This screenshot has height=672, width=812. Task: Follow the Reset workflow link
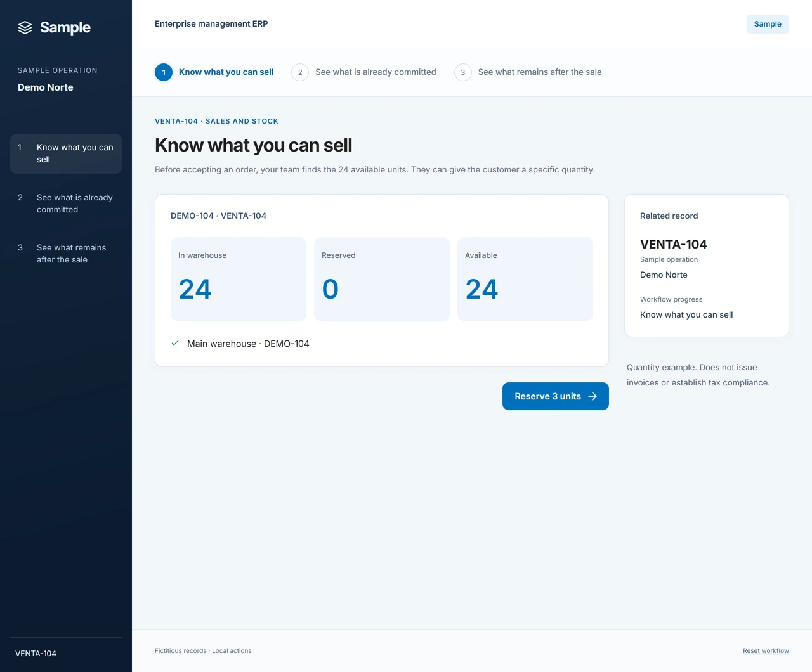coord(766,651)
